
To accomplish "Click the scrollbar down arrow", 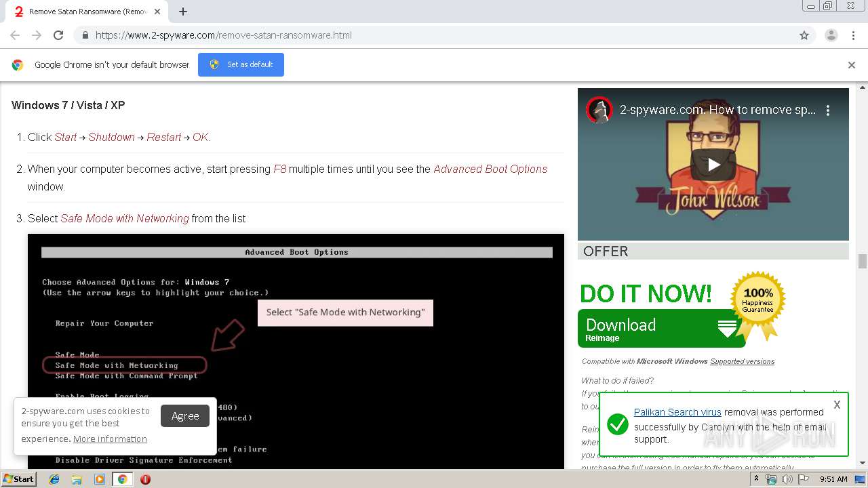I will [863, 463].
